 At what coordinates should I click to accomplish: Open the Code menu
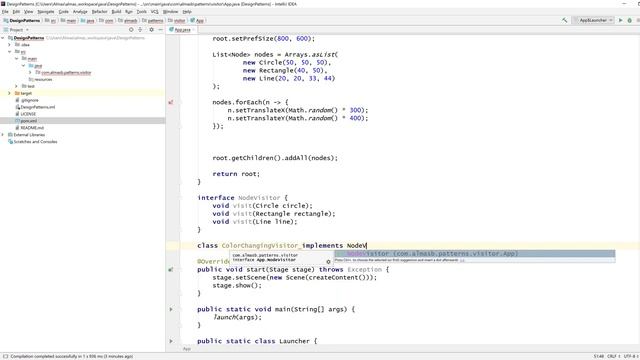click(63, 12)
